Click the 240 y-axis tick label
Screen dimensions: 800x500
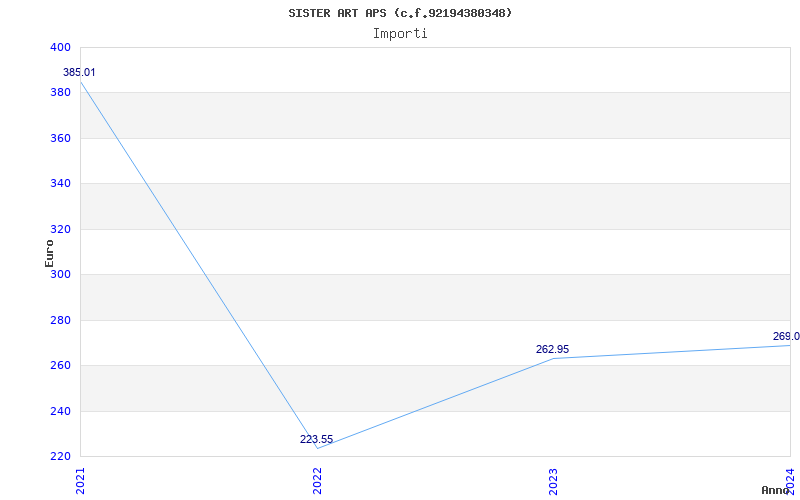60,411
